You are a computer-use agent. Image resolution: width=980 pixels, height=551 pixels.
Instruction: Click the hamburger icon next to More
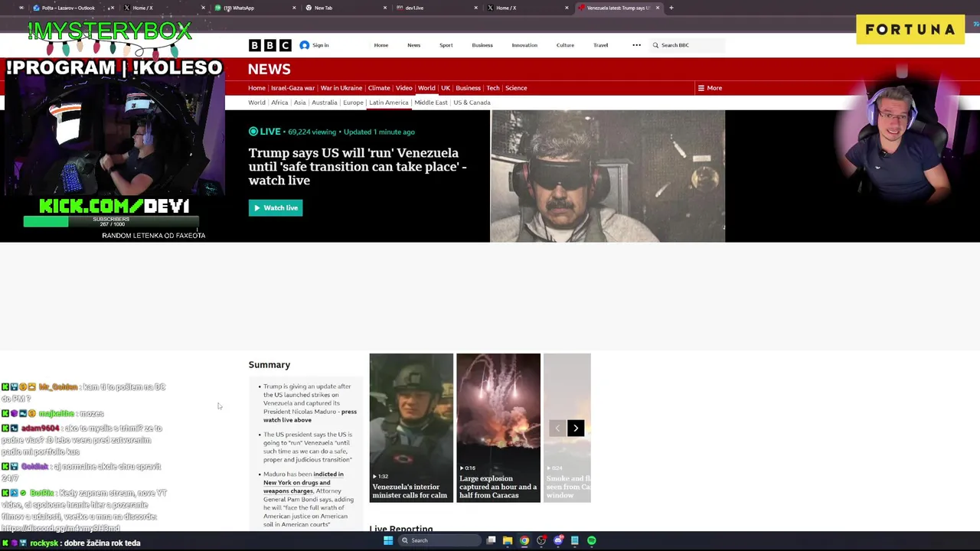701,88
